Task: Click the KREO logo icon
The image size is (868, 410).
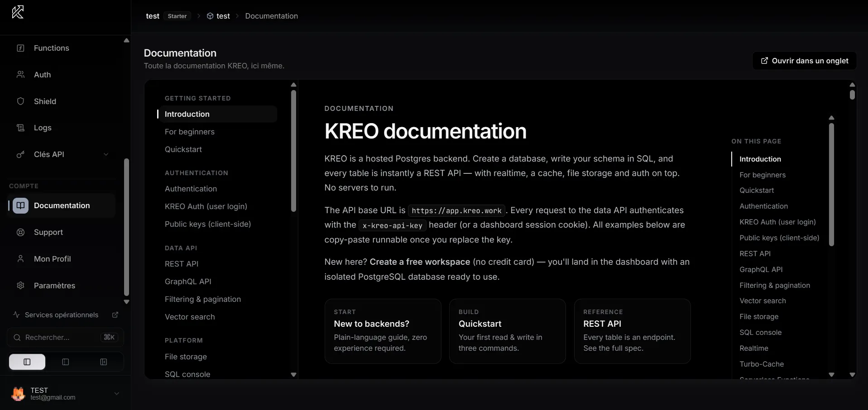Action: point(18,12)
